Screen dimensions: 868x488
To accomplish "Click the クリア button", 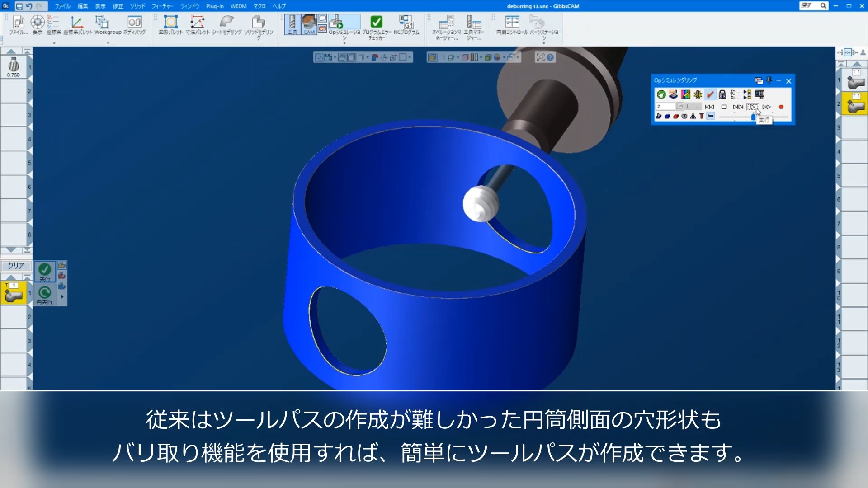I will [16, 266].
